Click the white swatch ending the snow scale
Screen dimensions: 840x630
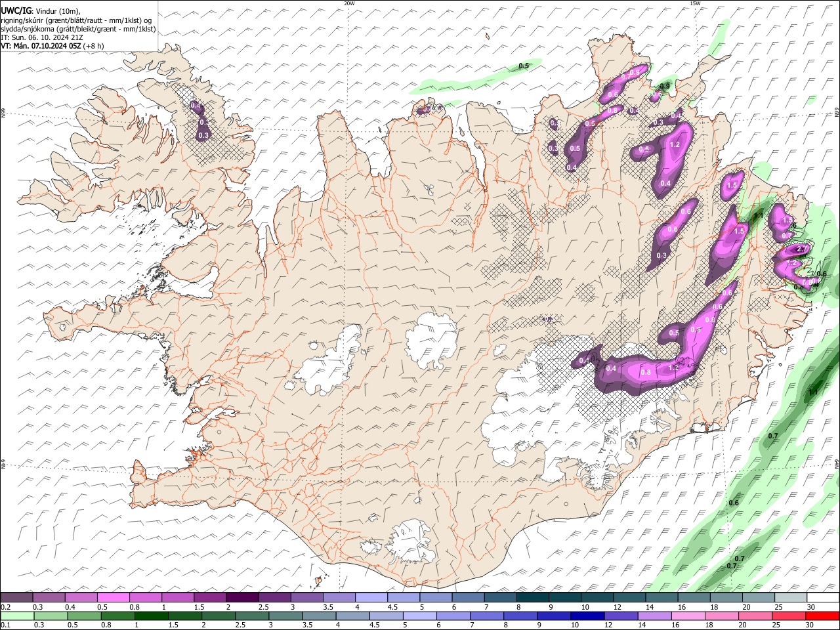pyautogui.click(x=823, y=597)
